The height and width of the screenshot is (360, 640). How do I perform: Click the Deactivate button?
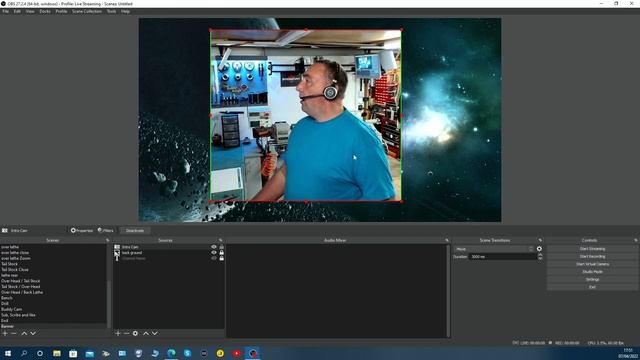pos(135,231)
